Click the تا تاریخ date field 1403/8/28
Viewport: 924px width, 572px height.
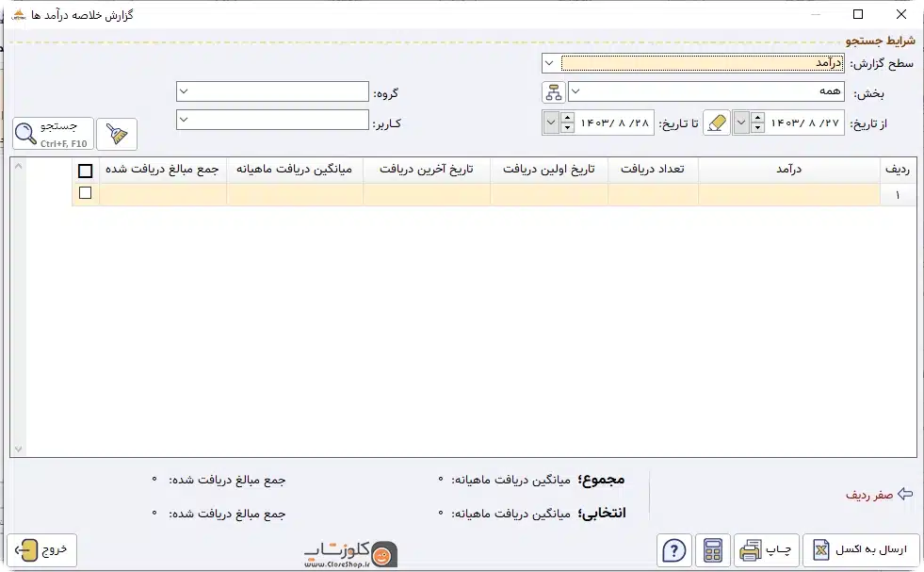pyautogui.click(x=614, y=123)
